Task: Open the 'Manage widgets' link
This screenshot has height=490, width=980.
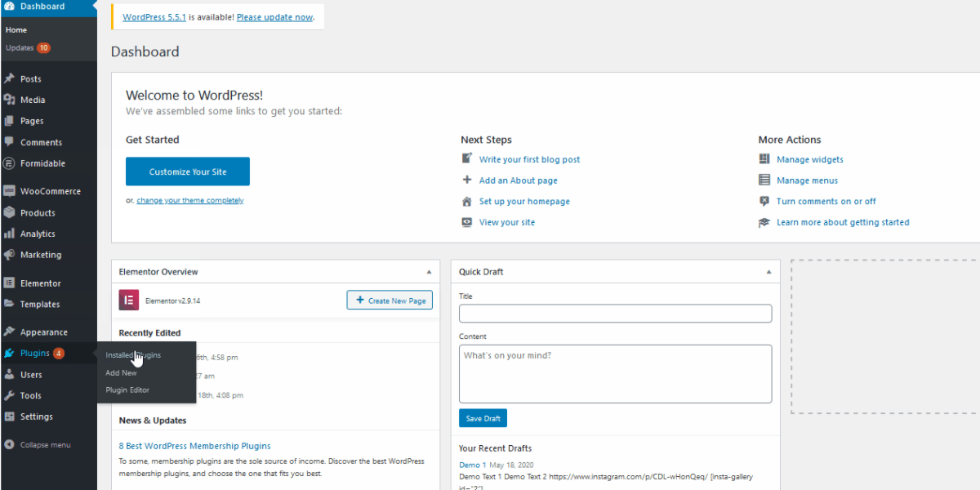Action: pos(810,159)
